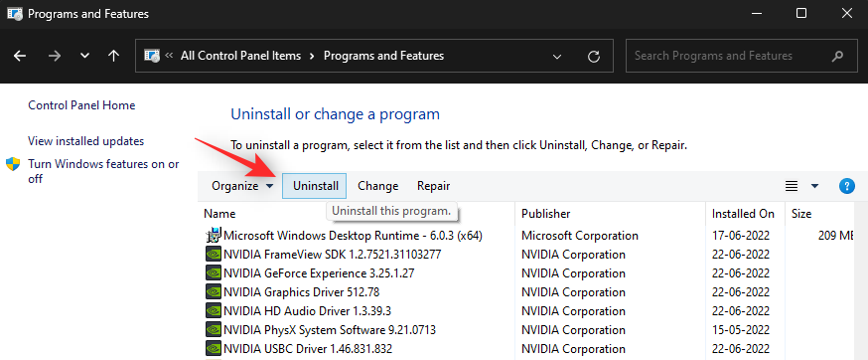Open the recent locations chevron
Viewport: 868px width, 360px height.
[84, 56]
